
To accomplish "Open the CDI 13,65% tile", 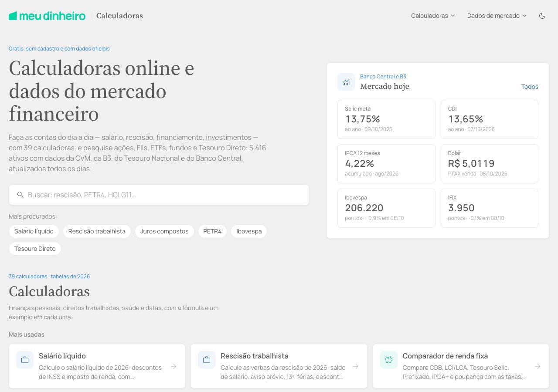I will click(490, 119).
